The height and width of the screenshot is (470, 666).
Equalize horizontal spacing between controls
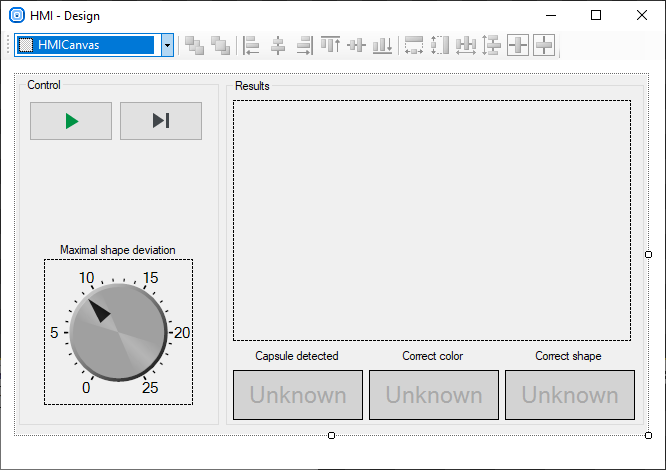coord(466,45)
